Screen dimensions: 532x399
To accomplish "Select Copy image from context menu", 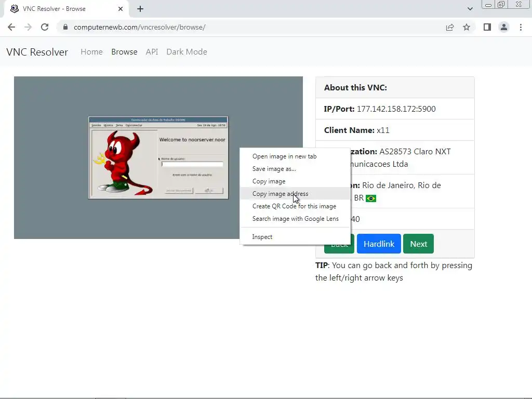I will click(295, 181).
